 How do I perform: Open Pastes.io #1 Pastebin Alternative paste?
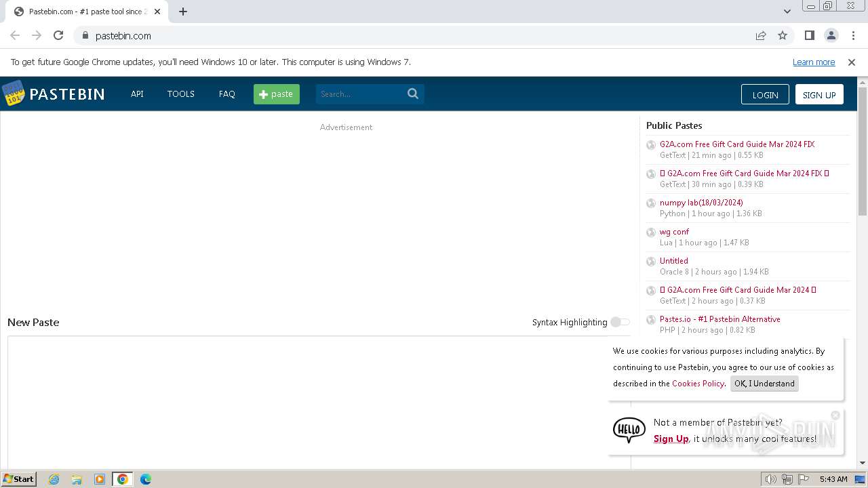(x=720, y=319)
